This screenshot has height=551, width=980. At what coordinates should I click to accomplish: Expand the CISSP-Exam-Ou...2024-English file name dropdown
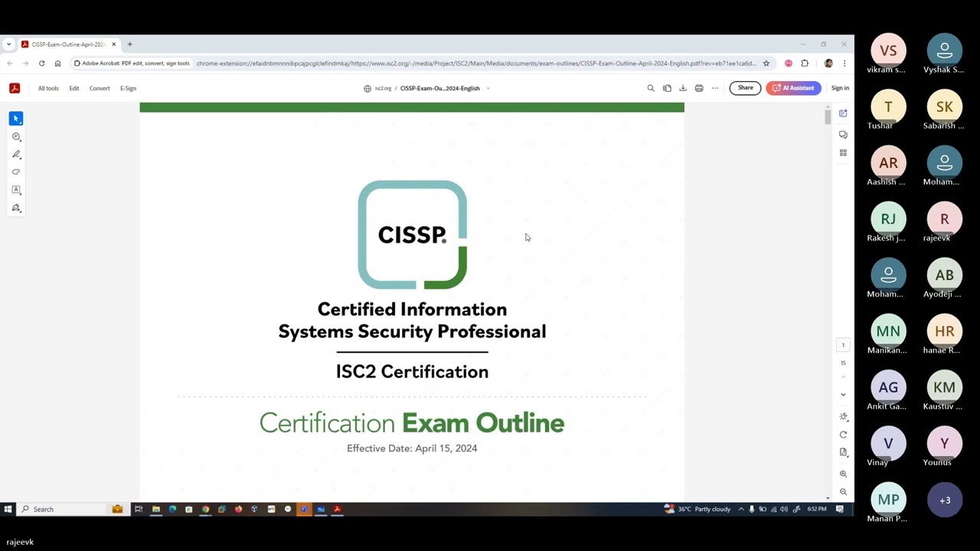point(488,88)
